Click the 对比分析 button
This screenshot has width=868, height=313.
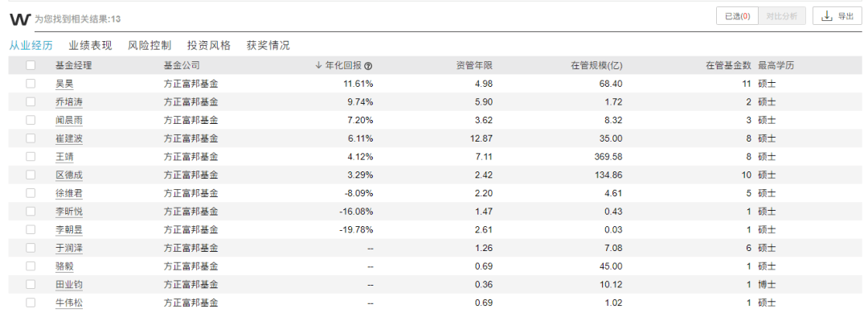tap(782, 16)
